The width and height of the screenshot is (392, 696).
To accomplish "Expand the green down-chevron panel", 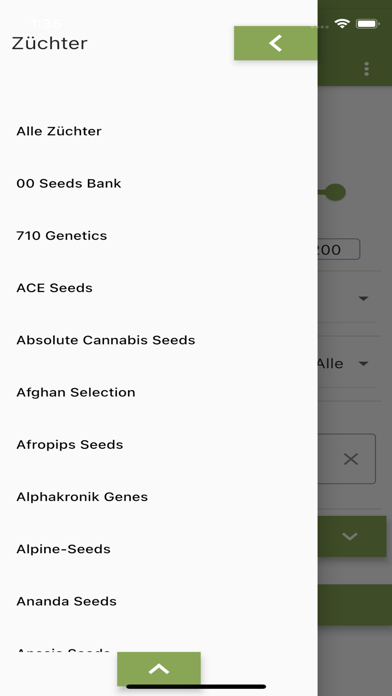I will (352, 536).
